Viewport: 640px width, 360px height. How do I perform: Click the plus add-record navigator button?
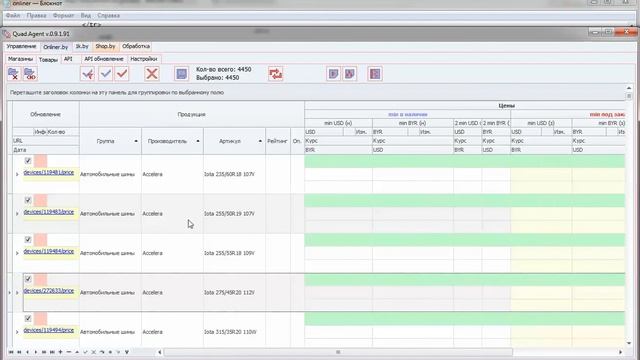point(60,352)
